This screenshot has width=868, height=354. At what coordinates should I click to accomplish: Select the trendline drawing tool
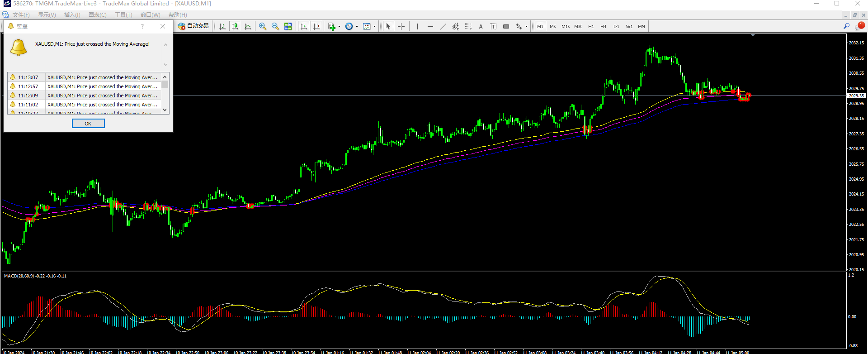click(443, 26)
